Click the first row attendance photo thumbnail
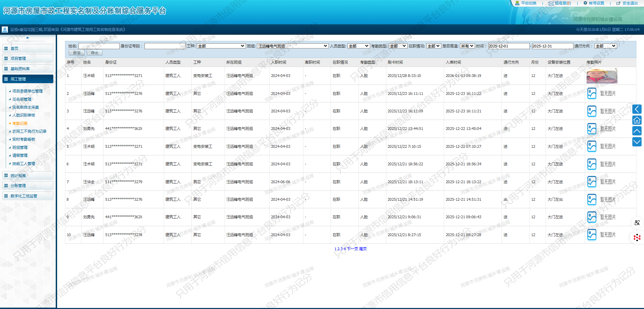 602,76
